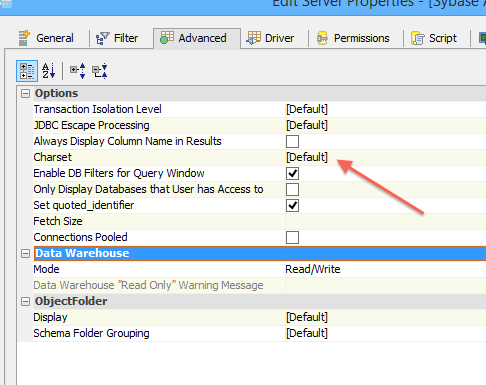The height and width of the screenshot is (385, 486).
Task: Select the Transaction Isolation Level row label
Action: 97,109
